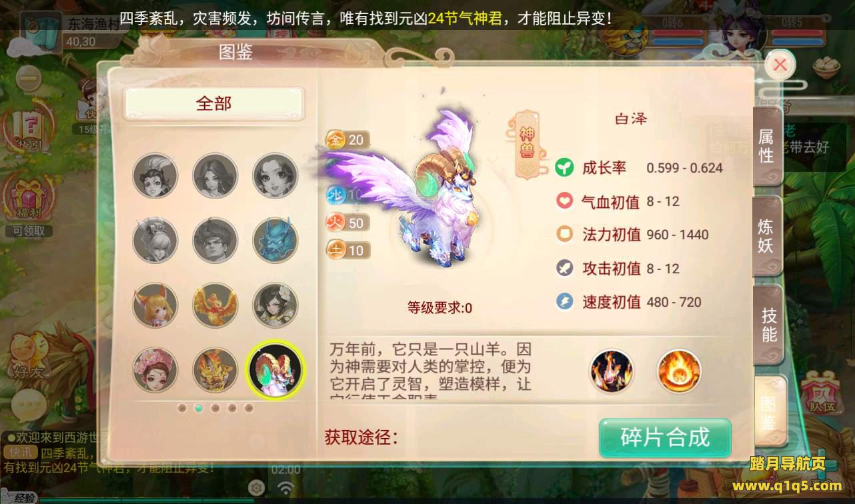Open the 技能 side tab
This screenshot has width=855, height=504.
point(769,325)
